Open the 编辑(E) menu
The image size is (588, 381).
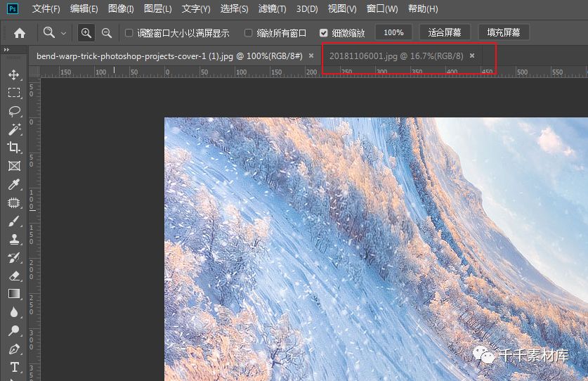coord(84,8)
